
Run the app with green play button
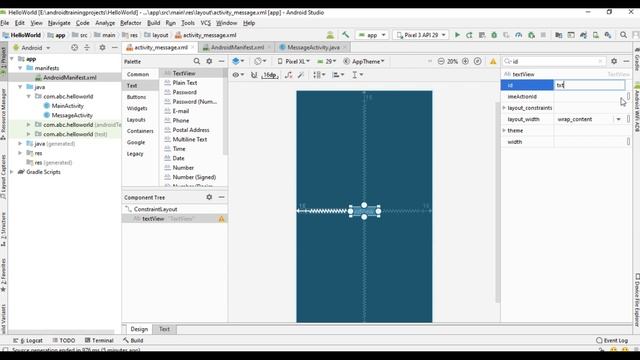457,35
